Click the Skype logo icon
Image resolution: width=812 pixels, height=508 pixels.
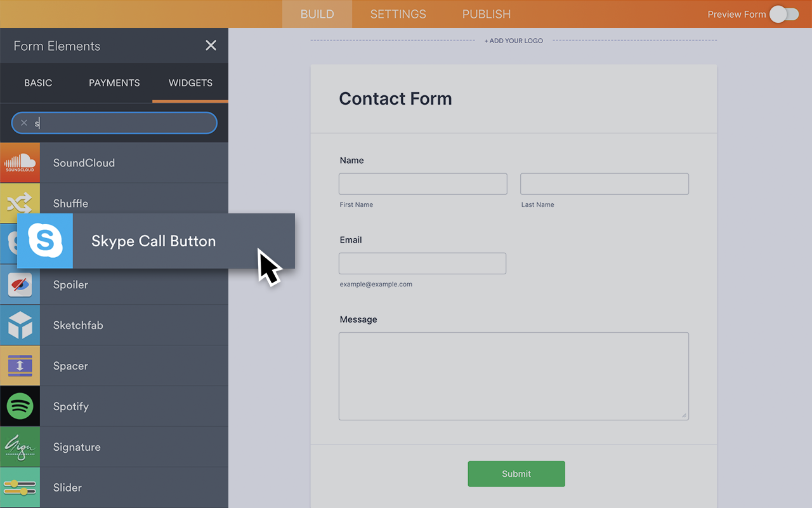tap(45, 241)
